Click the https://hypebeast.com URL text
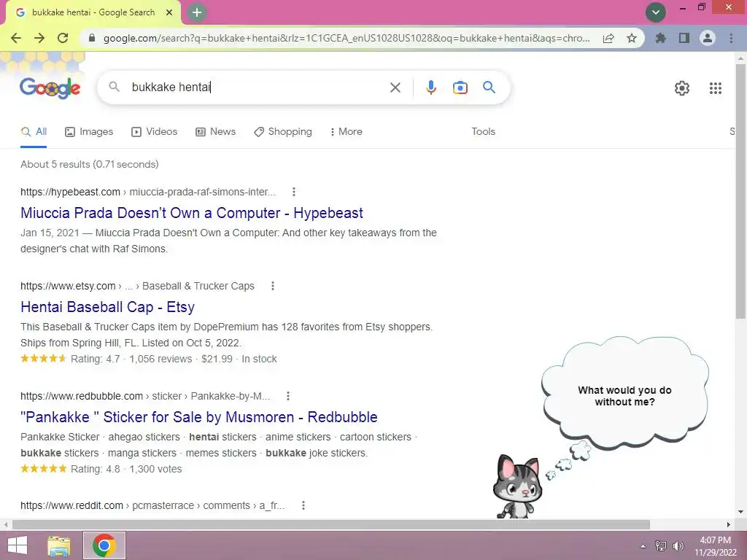747x560 pixels. (x=70, y=192)
